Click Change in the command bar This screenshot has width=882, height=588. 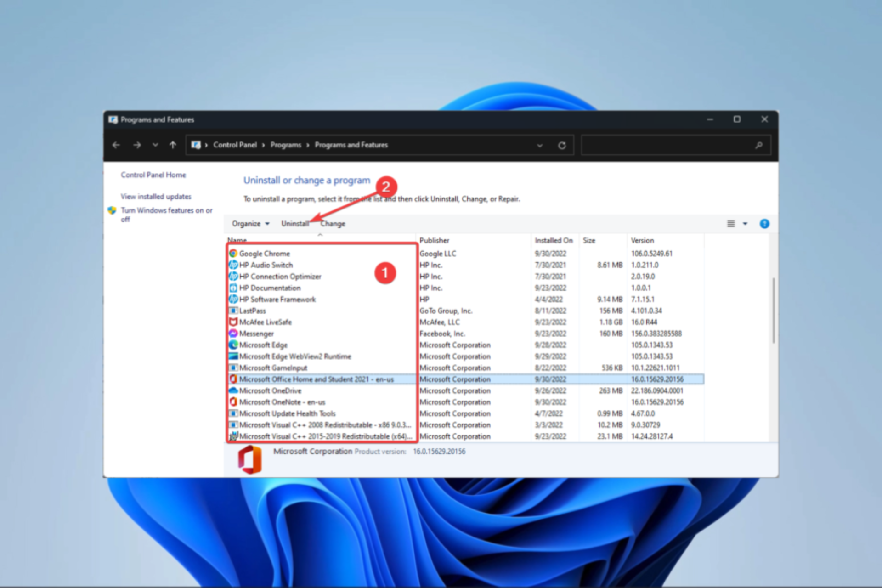pyautogui.click(x=333, y=224)
